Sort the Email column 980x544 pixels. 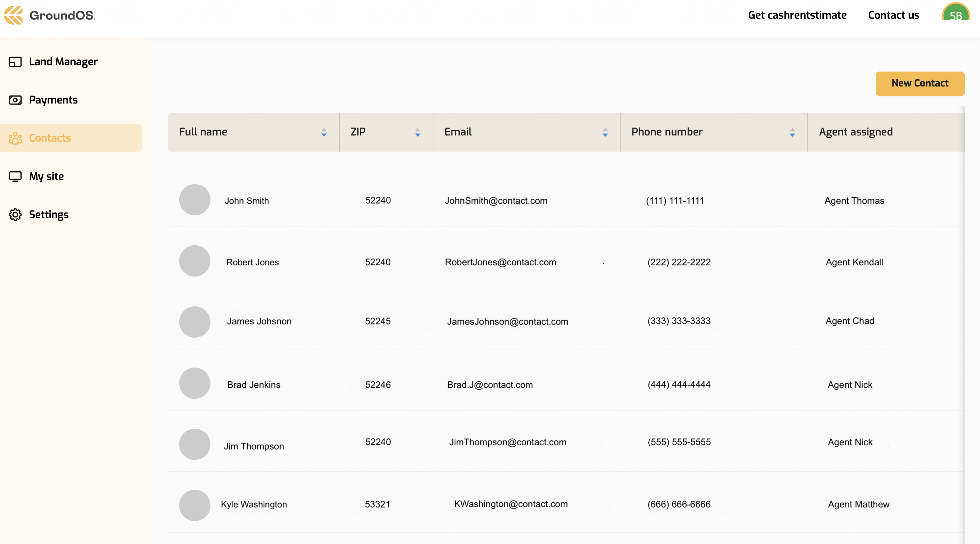[605, 132]
